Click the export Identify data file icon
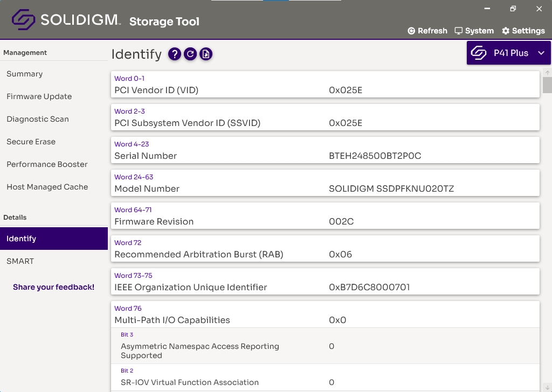Viewport: 552px width, 392px height. pyautogui.click(x=206, y=54)
